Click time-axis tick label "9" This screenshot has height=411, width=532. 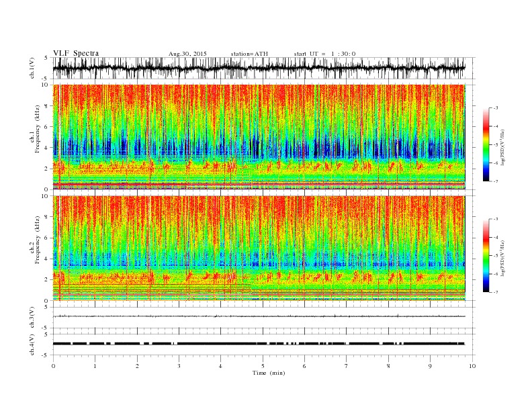pos(430,366)
